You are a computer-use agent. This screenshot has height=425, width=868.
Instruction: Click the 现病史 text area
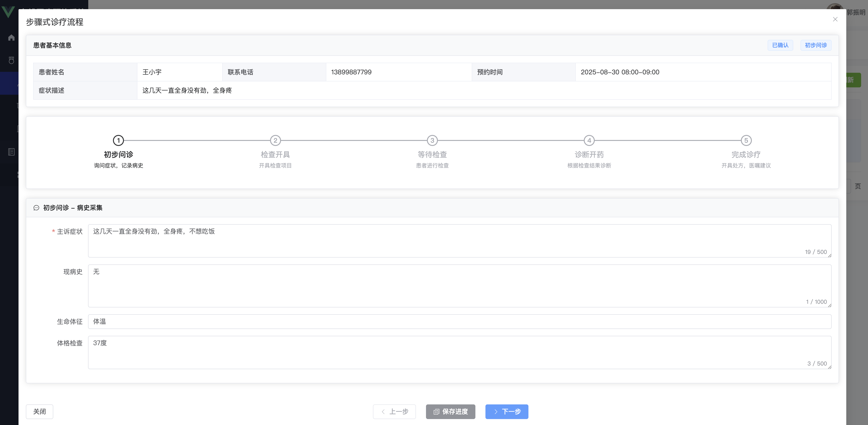click(x=459, y=285)
